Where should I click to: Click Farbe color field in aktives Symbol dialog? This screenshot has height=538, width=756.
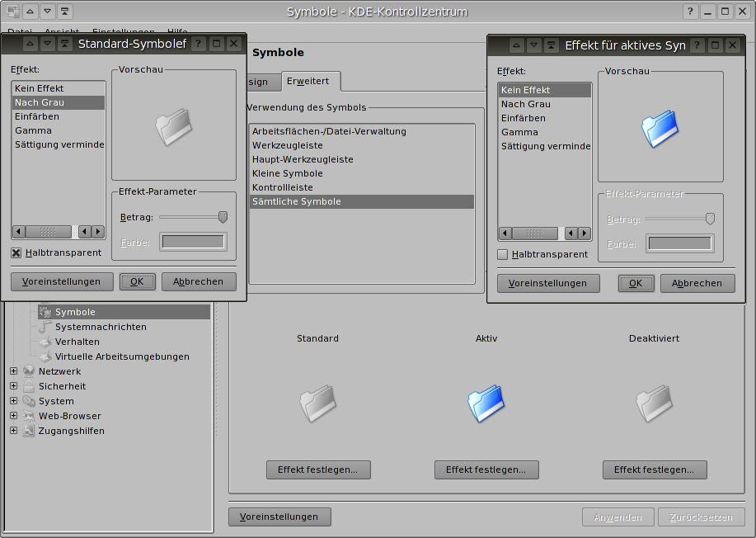(680, 243)
